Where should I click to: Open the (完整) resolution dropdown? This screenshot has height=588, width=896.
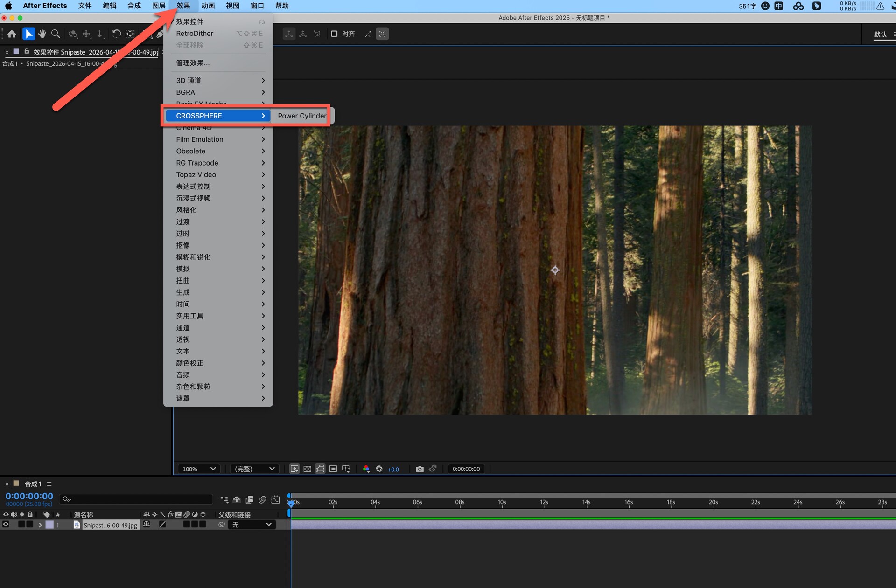(254, 469)
